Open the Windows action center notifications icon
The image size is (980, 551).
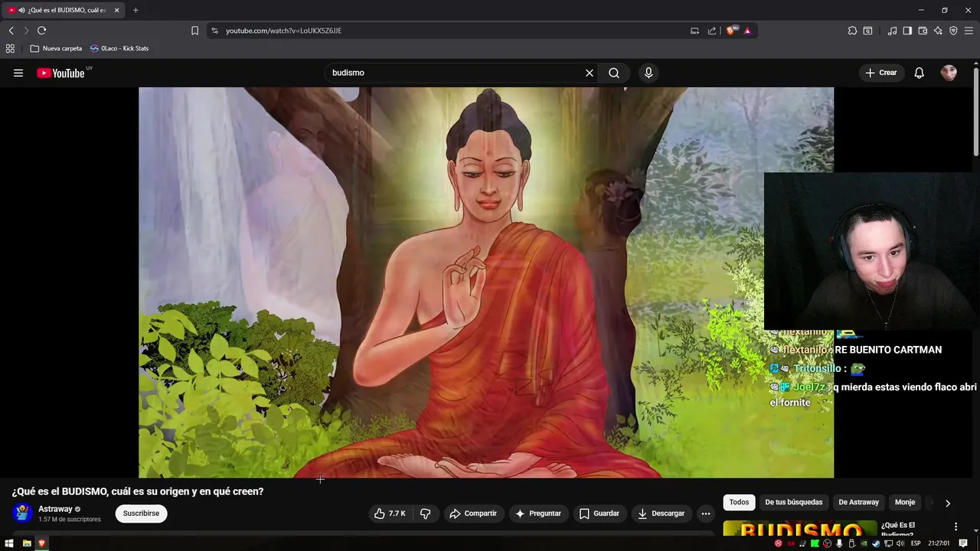coord(963,543)
